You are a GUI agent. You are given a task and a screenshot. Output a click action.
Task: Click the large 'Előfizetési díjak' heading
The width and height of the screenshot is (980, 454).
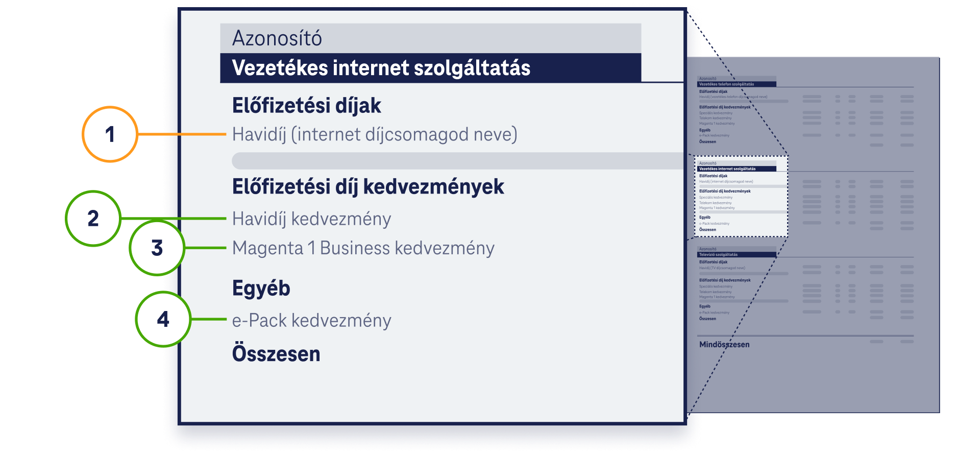point(306,106)
